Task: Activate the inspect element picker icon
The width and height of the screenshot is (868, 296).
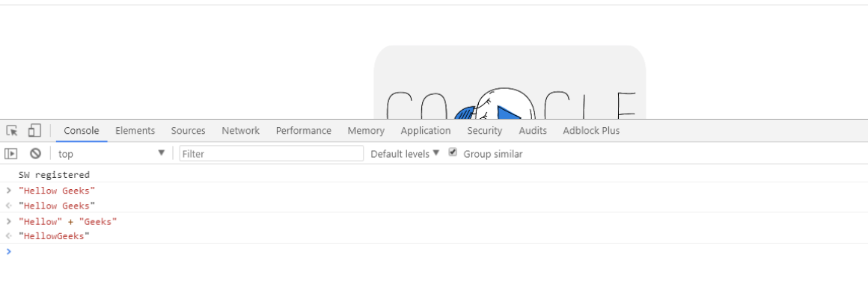Action: (x=12, y=131)
